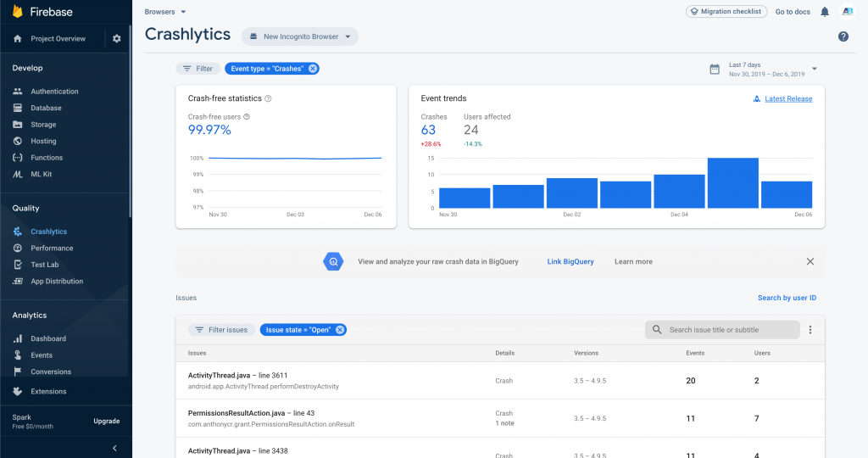The width and height of the screenshot is (868, 458).
Task: Select Hosting in sidebar
Action: pos(44,142)
